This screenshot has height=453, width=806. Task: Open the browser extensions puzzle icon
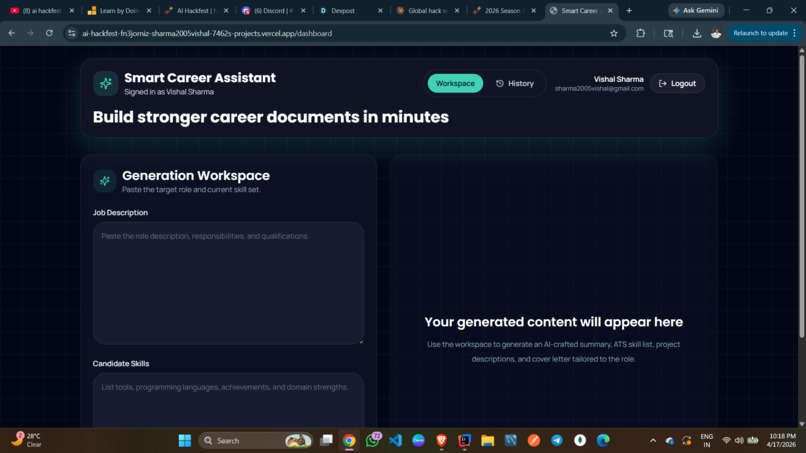640,33
